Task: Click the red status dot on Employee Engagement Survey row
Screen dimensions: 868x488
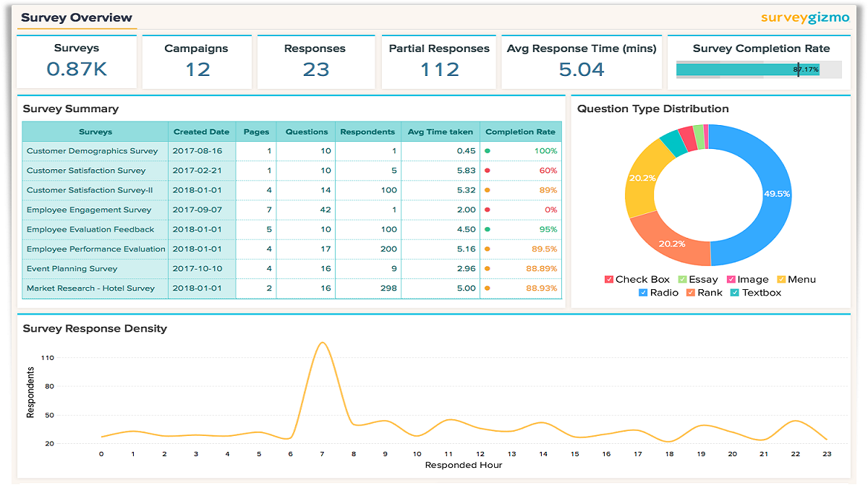Action: (487, 209)
